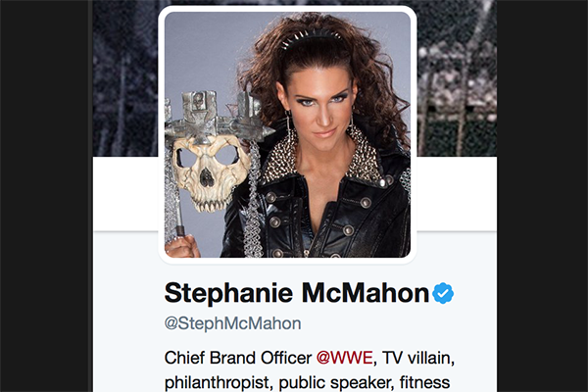The height and width of the screenshot is (392, 588).
Task: Click the white strip right of avatar
Action: coord(457,194)
